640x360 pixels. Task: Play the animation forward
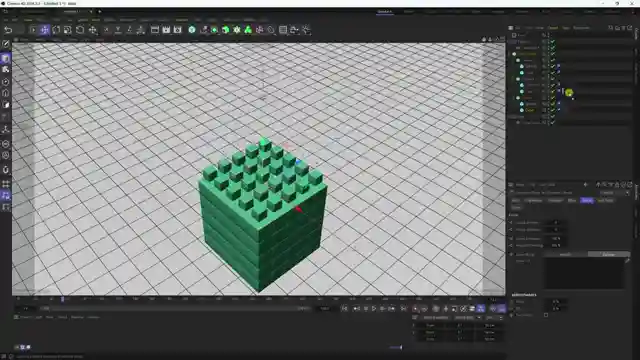tap(374, 309)
